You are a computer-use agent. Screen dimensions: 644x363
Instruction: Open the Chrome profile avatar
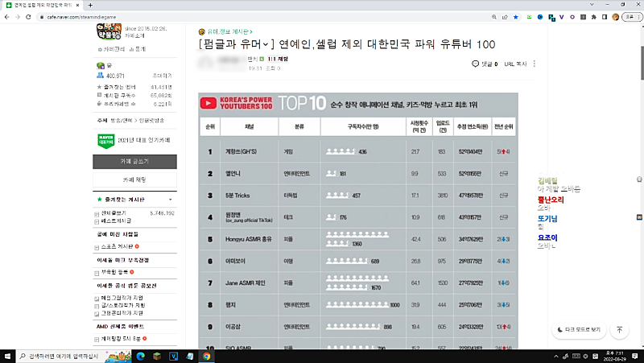(x=615, y=17)
